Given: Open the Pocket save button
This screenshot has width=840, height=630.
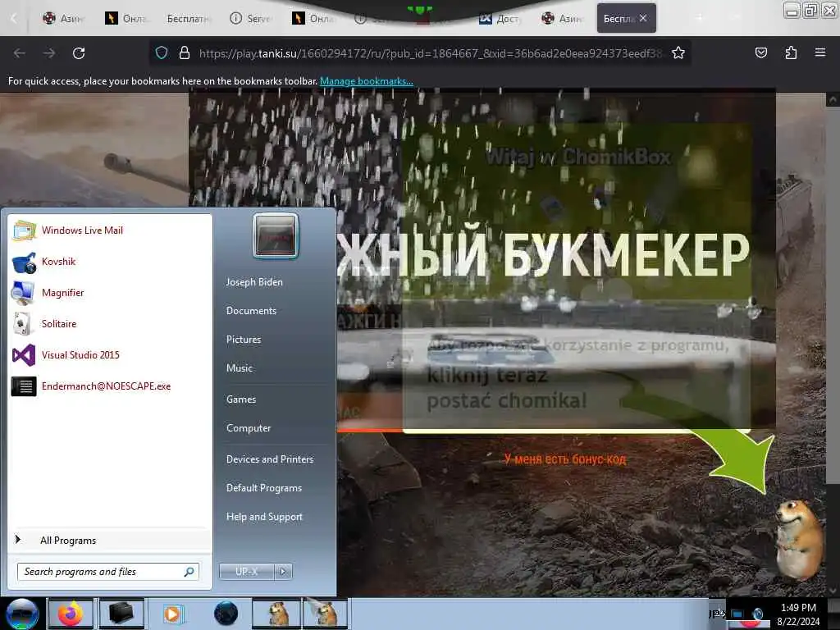Looking at the screenshot, I should click(761, 52).
